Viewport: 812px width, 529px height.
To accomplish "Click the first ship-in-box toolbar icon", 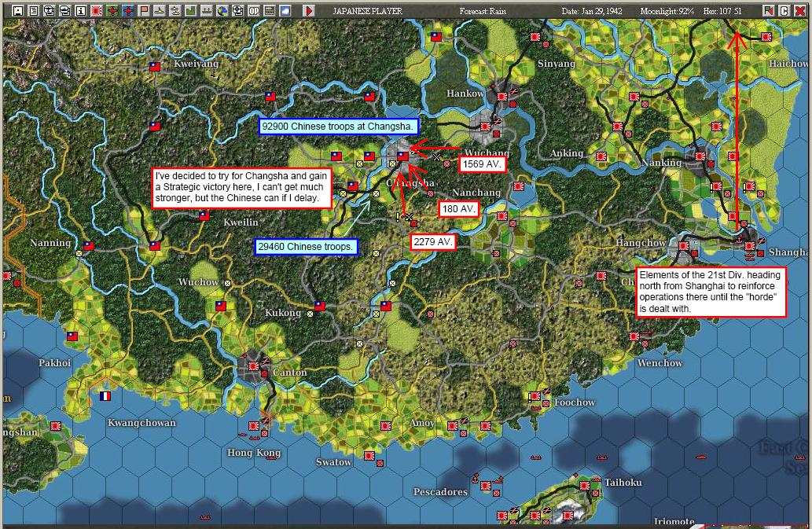I will pos(50,10).
